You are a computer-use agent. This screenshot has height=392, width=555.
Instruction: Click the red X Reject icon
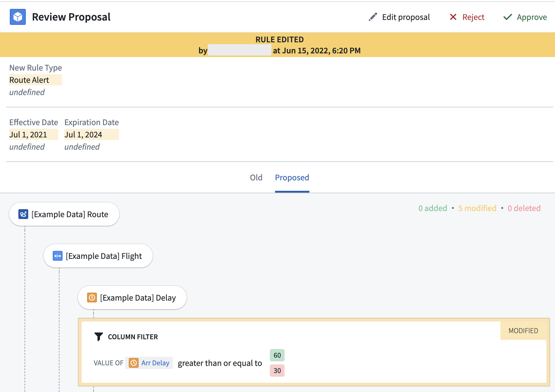(x=453, y=17)
